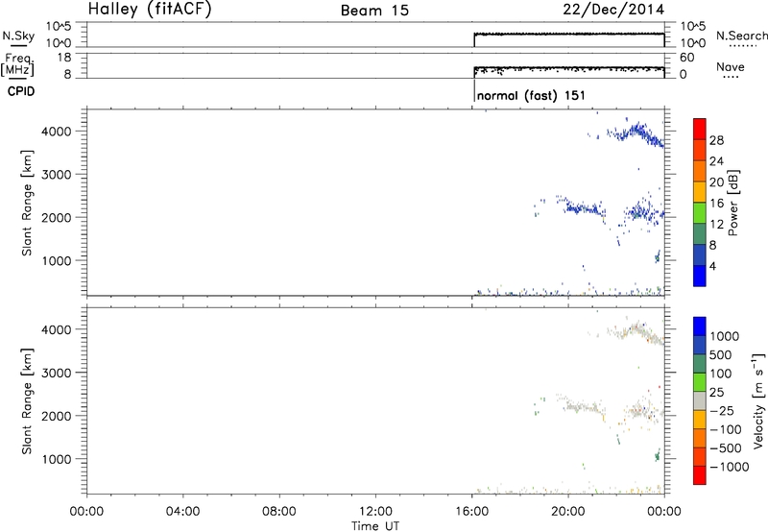
Task: Click the noise trace in the N.Sky panel
Action: click(x=568, y=34)
